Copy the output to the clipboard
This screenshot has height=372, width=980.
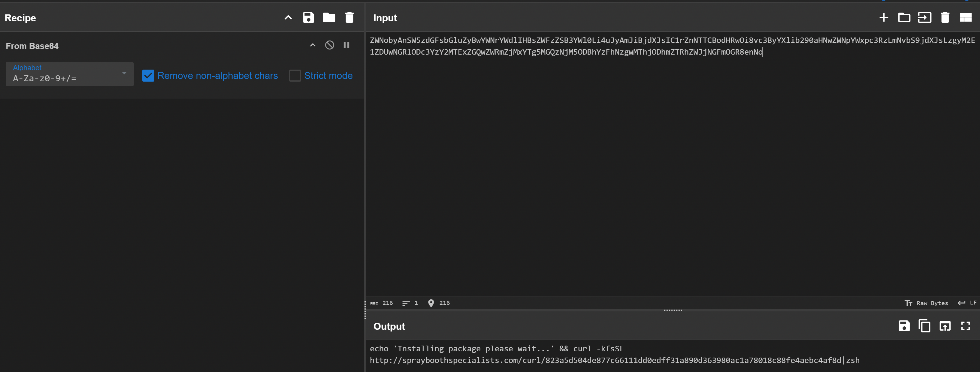pyautogui.click(x=924, y=326)
